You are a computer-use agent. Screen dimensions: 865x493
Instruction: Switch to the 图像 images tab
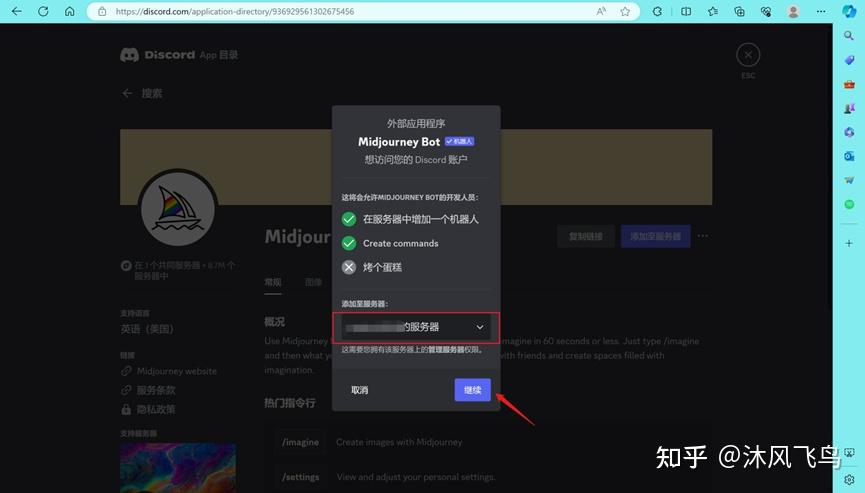click(x=313, y=282)
